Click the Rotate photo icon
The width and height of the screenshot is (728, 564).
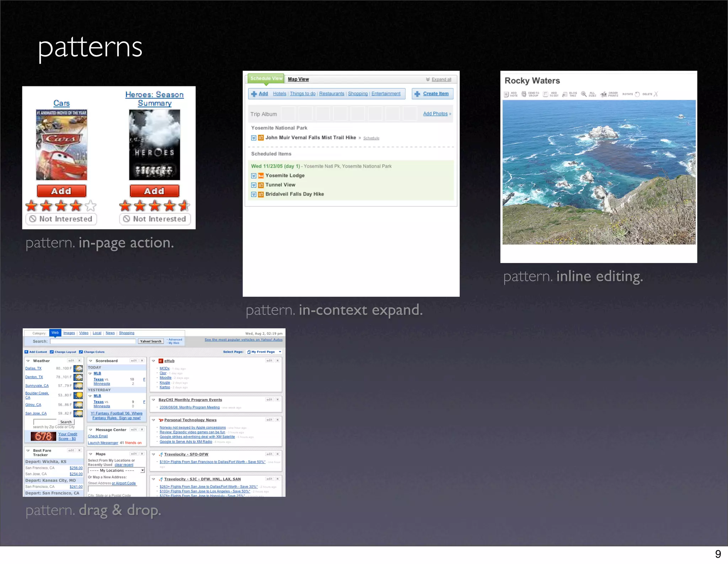click(x=637, y=94)
